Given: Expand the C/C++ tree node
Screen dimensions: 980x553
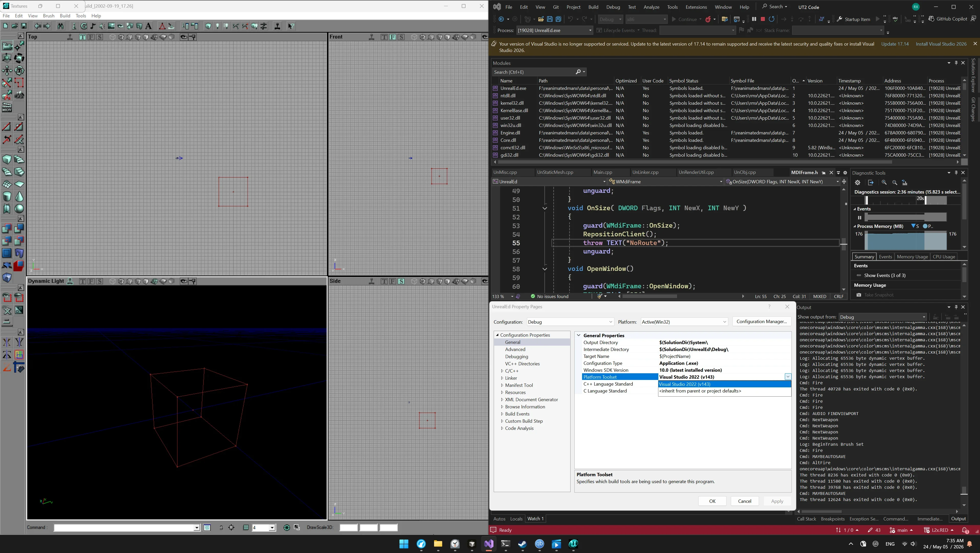Looking at the screenshot, I should [502, 371].
